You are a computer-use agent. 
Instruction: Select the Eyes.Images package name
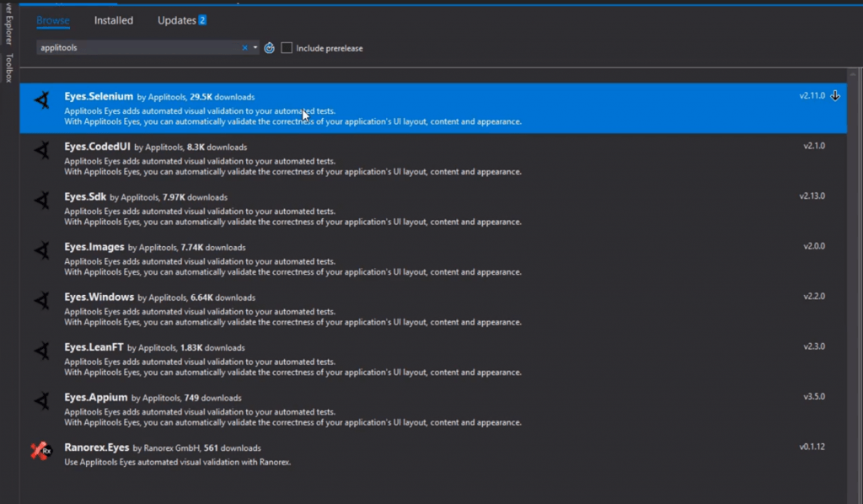(x=94, y=246)
